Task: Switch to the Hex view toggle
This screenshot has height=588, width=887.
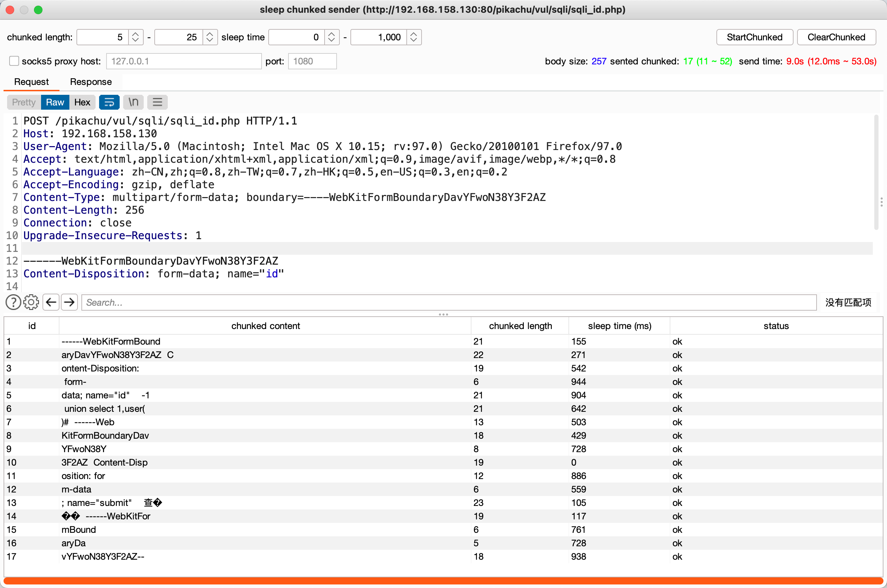Action: (x=82, y=102)
